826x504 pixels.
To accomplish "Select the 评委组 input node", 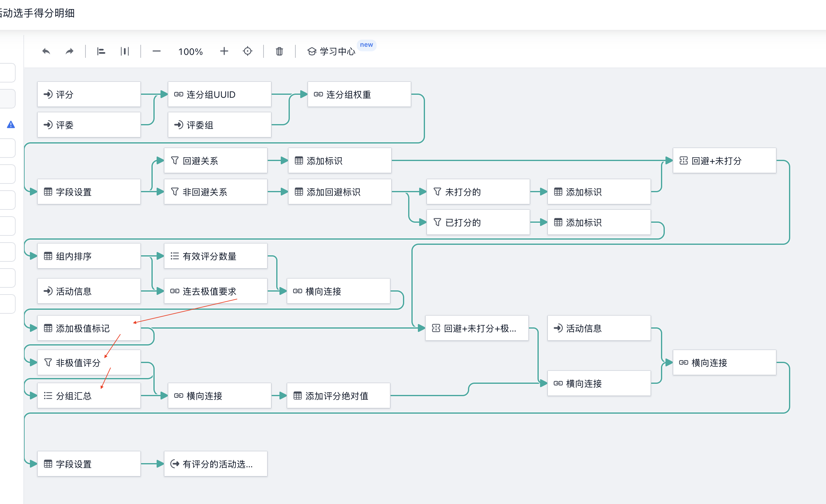I will (x=220, y=125).
